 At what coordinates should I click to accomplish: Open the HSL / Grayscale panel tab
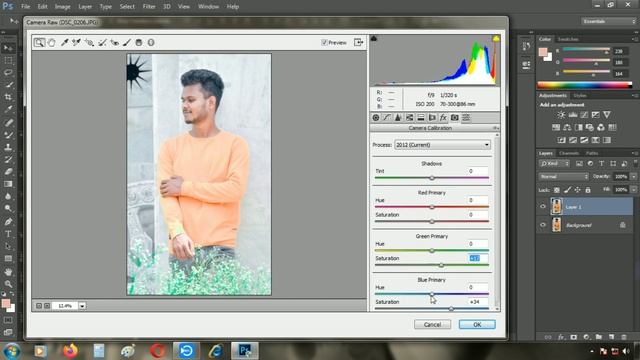pyautogui.click(x=409, y=118)
